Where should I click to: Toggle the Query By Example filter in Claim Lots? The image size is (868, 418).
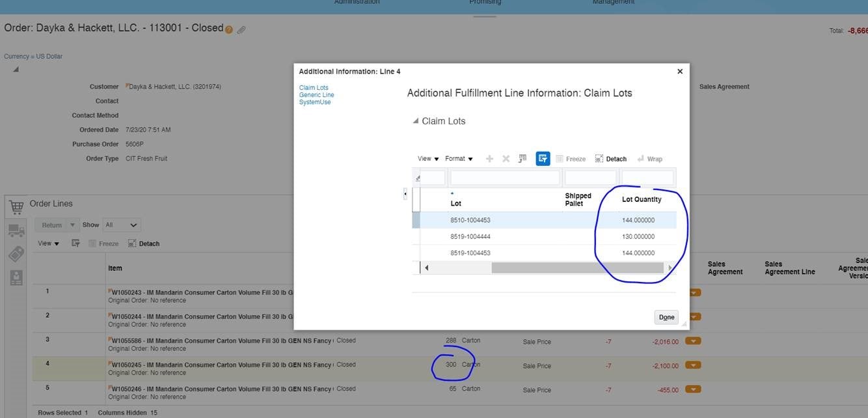pos(543,158)
